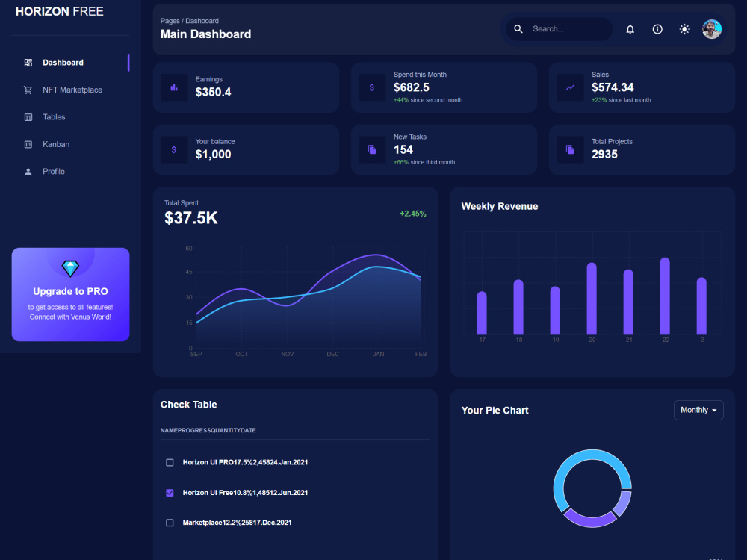Click the Main Dashboard page title
This screenshot has height=560, width=747.
point(206,34)
